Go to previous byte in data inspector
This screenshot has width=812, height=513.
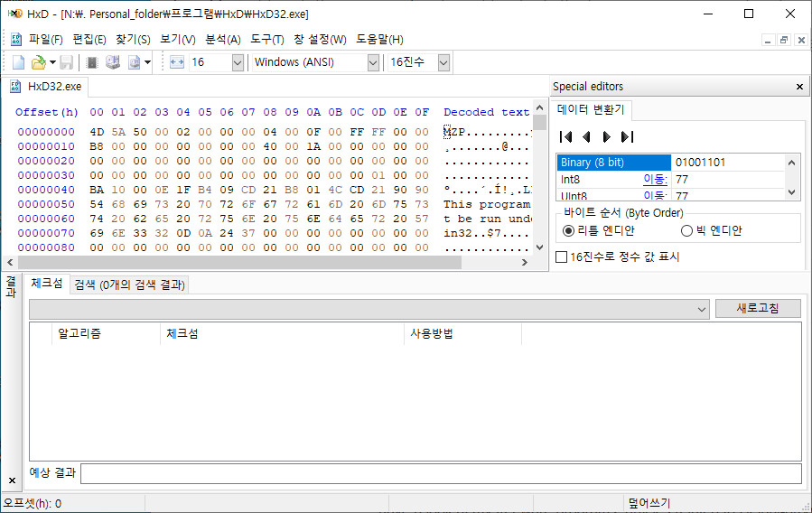[586, 136]
